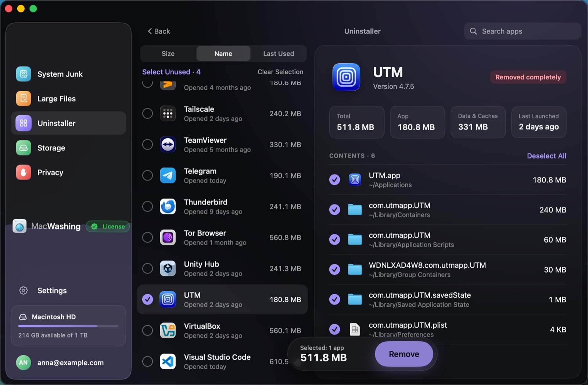Screen dimensions: 588x385
Task: Click the purple Remove button
Action: (404, 354)
